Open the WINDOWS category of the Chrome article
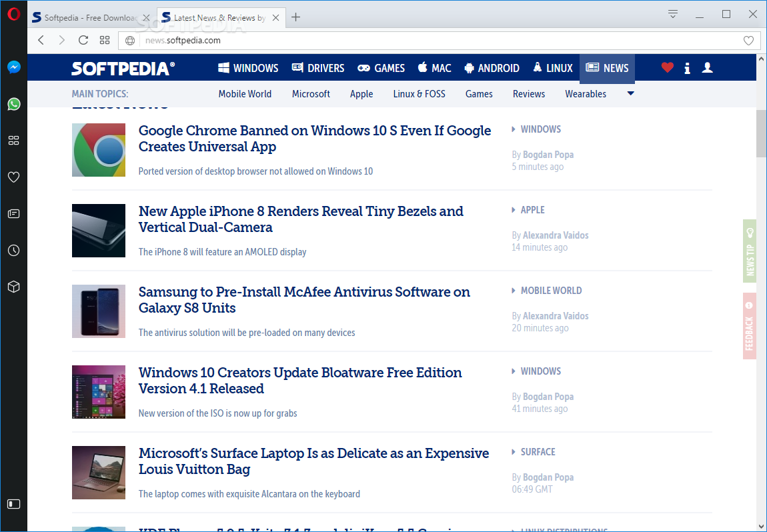The height and width of the screenshot is (532, 767). 540,129
